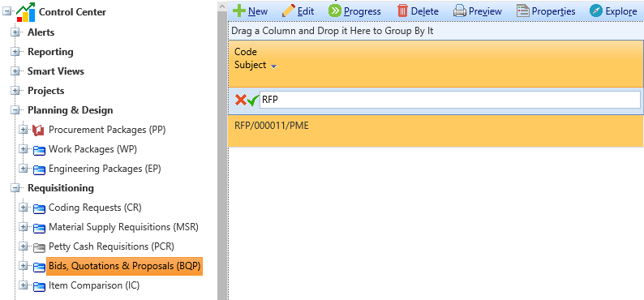Click the Edit pencil icon
The width and height of the screenshot is (644, 300).
pyautogui.click(x=288, y=11)
